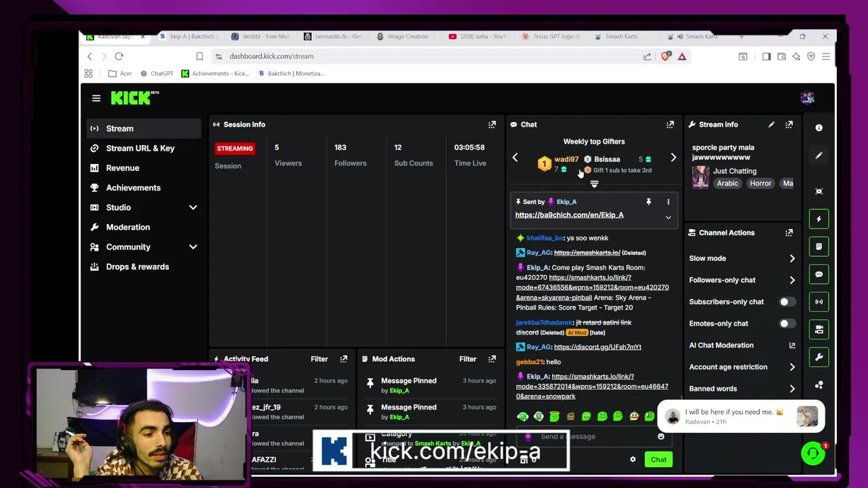
Task: Switch to the Leonardo.Ai browser tab
Action: point(334,37)
